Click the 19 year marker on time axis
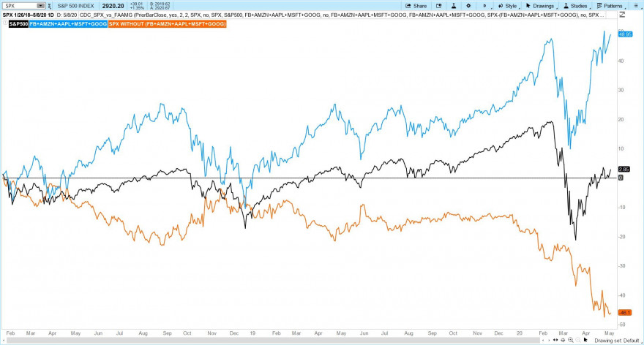 pos(252,333)
